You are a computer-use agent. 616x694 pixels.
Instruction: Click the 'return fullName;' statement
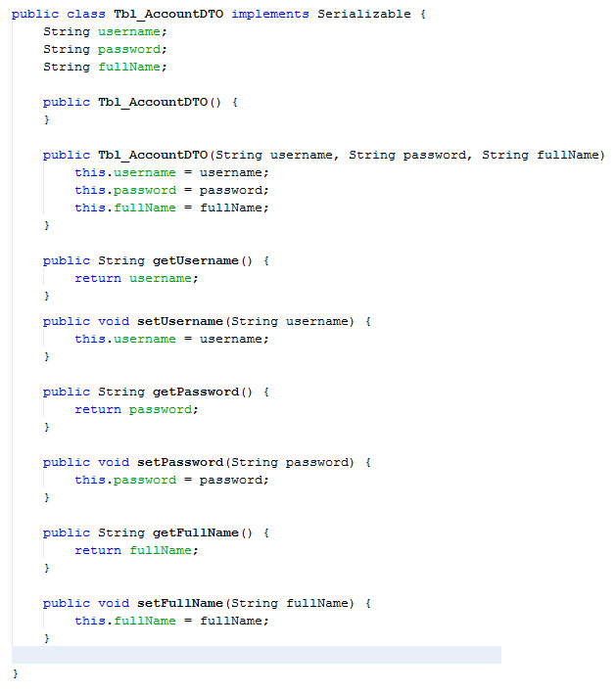[x=136, y=550]
